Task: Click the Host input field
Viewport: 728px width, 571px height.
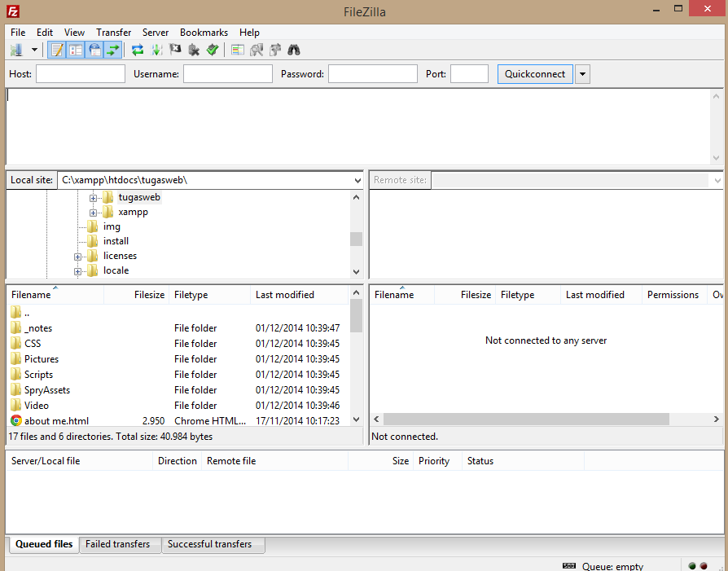Action: pyautogui.click(x=81, y=74)
